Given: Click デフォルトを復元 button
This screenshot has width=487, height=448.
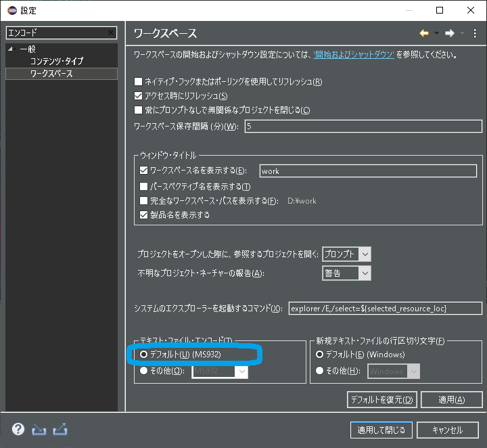Looking at the screenshot, I should (382, 399).
